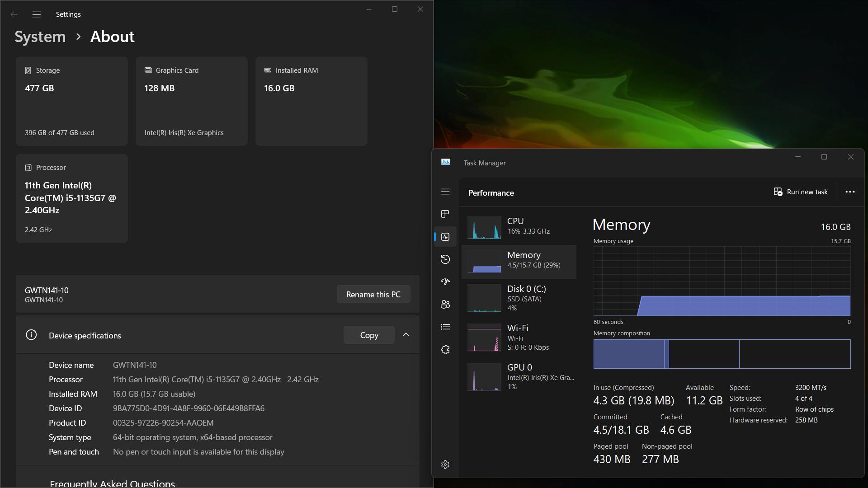Open Task Manager settings gear
This screenshot has width=868, height=488.
(445, 465)
